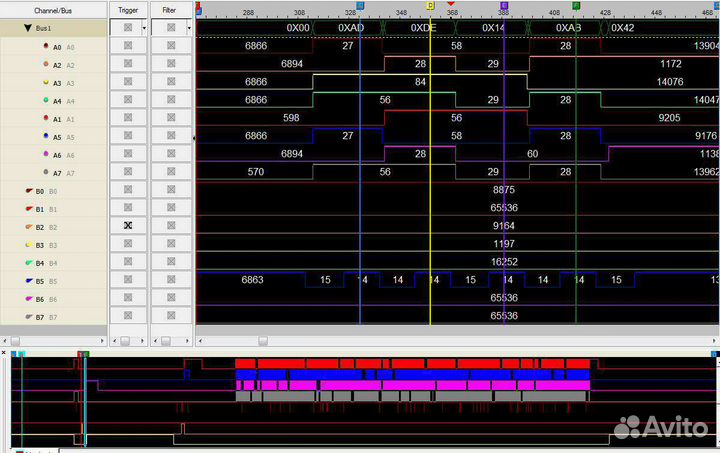Select the A4 green channel icon
Image resolution: width=720 pixels, height=453 pixels.
point(45,101)
